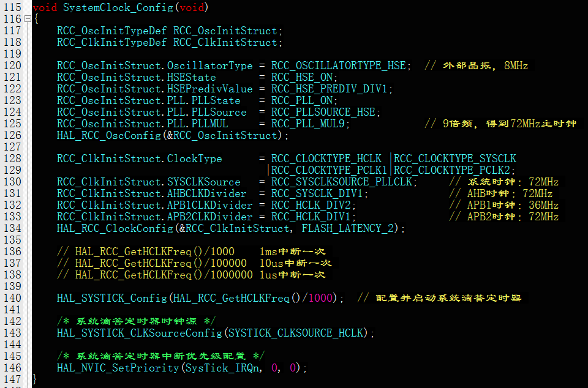Click line number 134 in the gutter
The width and height of the screenshot is (588, 388).
point(12,228)
